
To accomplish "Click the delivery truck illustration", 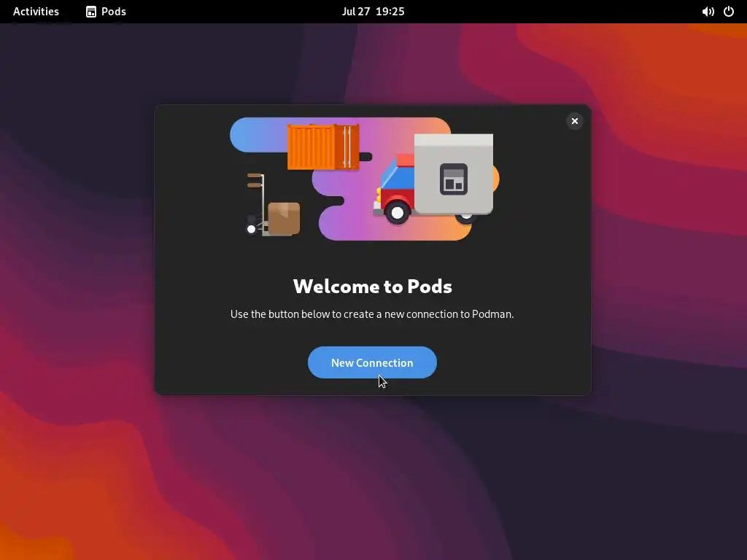I will pyautogui.click(x=435, y=180).
